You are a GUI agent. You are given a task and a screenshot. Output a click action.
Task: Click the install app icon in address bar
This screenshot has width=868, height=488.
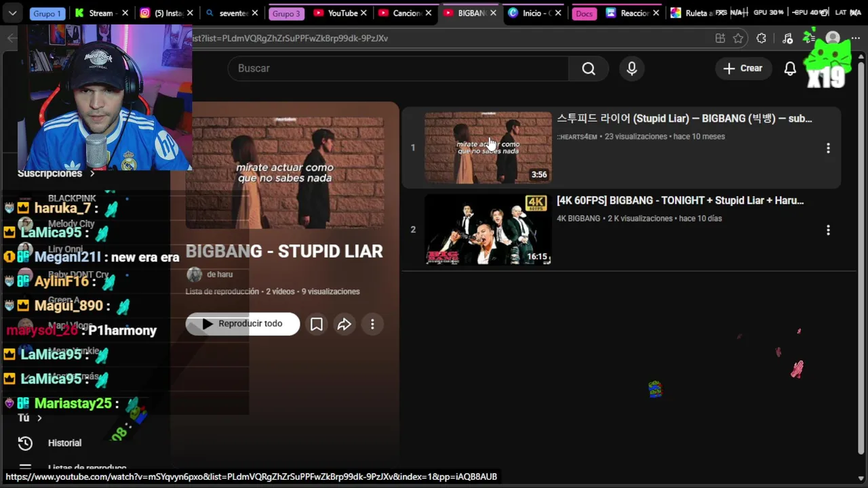[x=720, y=39]
